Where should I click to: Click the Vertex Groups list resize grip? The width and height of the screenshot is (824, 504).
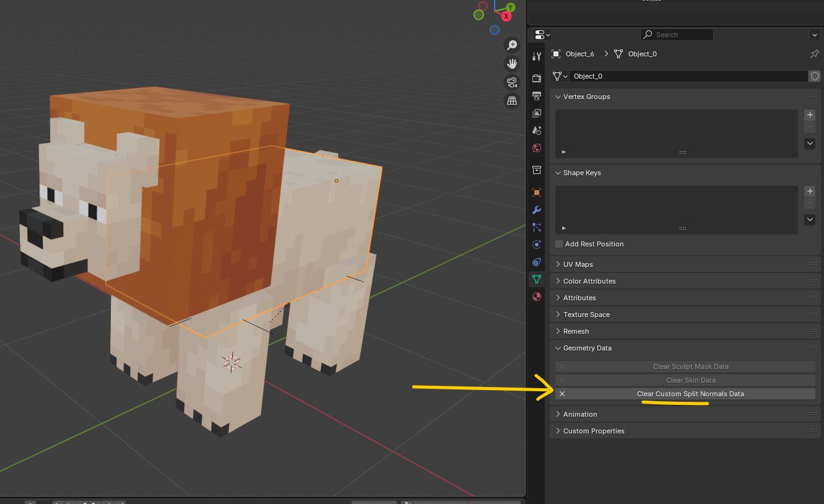(683, 152)
